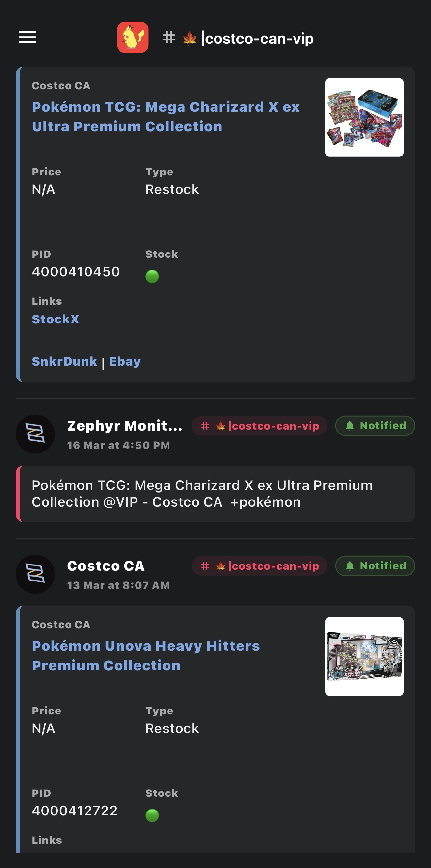Click the bell icon inside the first Notified badge
The image size is (431, 868).
point(350,426)
